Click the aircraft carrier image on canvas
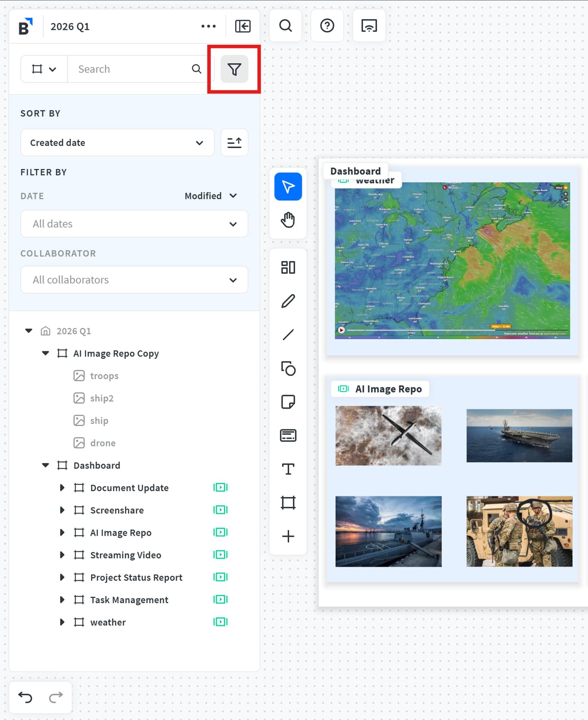This screenshot has height=720, width=588. tap(519, 436)
